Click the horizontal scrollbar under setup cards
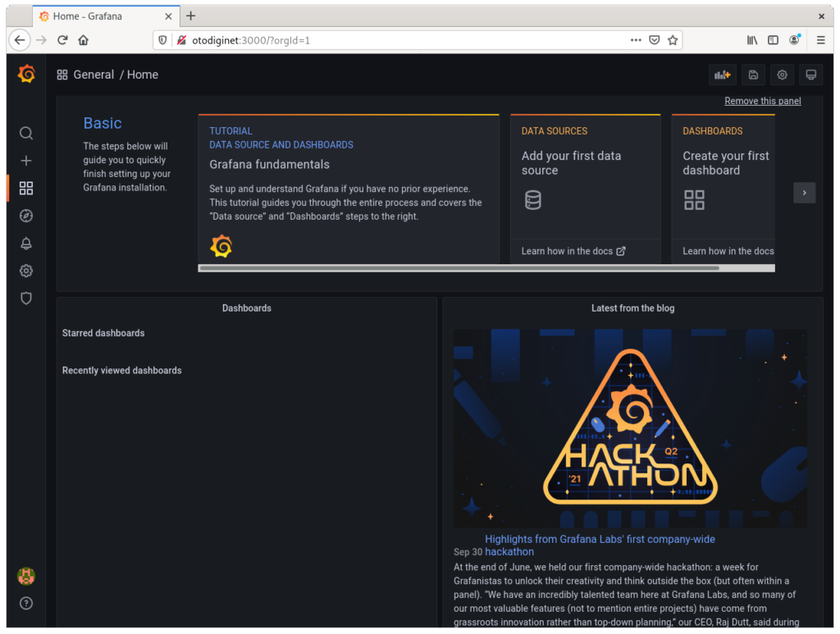This screenshot has height=634, width=840. point(459,268)
